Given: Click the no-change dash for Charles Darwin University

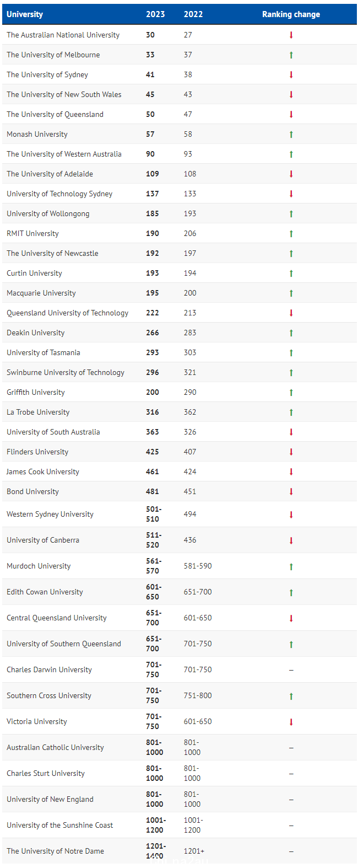Looking at the screenshot, I should 291,670.
